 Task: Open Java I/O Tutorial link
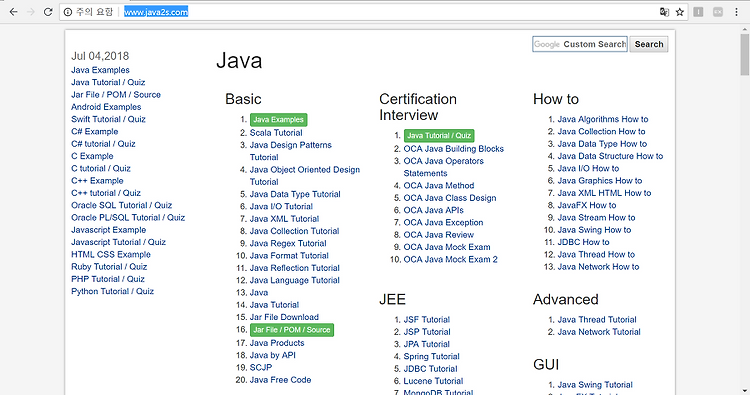click(281, 207)
